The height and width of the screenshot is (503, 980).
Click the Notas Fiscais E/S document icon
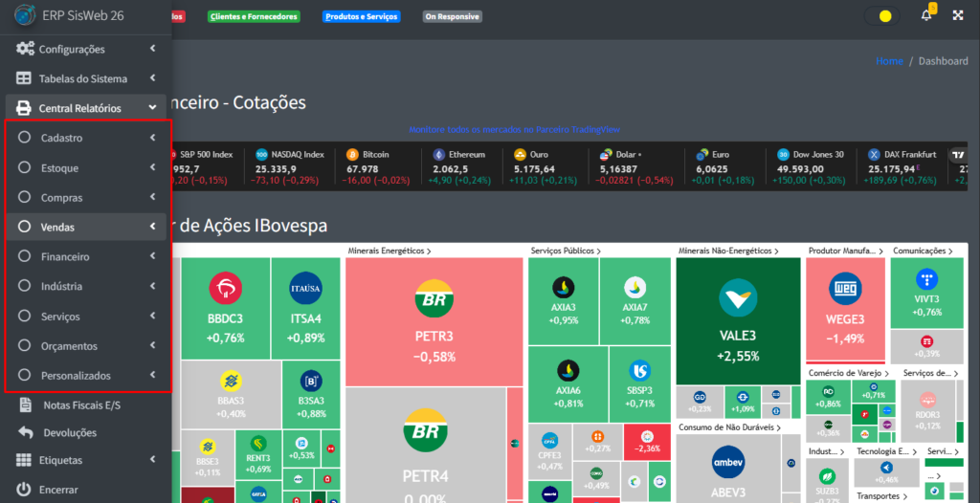[x=24, y=405]
